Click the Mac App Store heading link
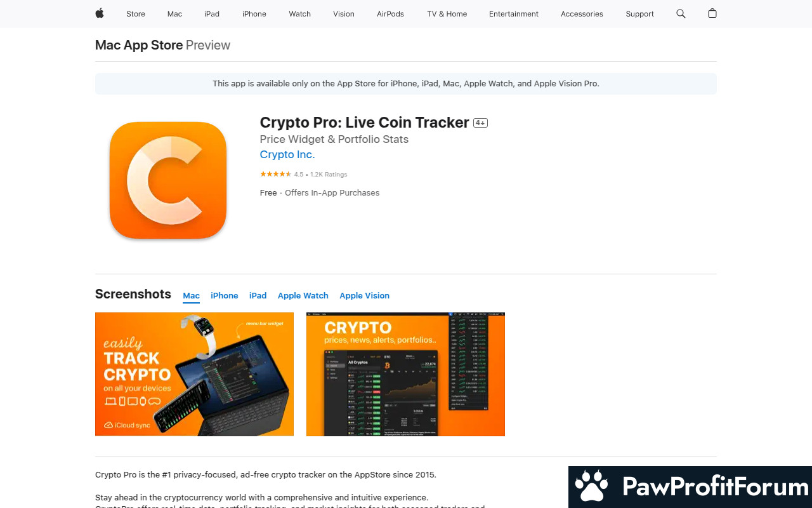 point(139,45)
